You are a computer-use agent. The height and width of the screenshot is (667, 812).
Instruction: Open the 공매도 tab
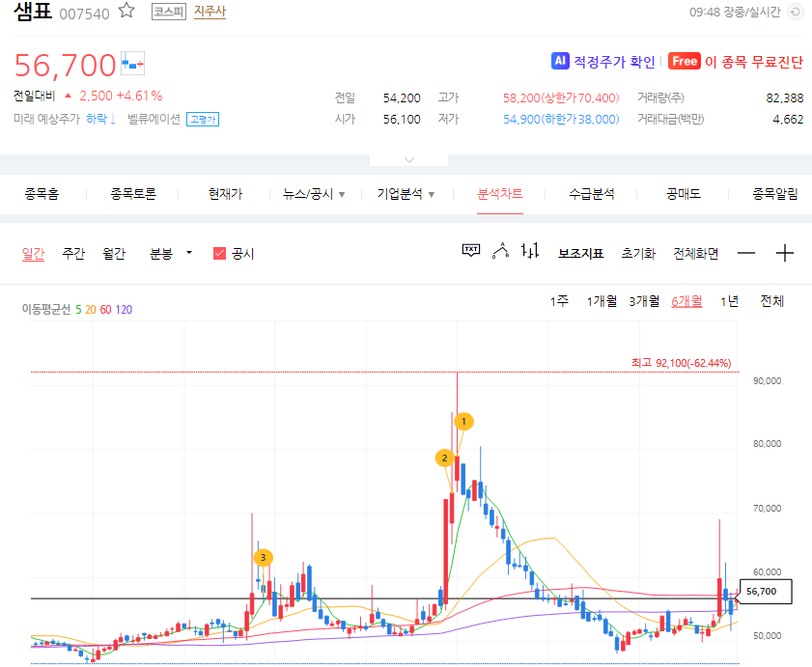click(x=682, y=193)
